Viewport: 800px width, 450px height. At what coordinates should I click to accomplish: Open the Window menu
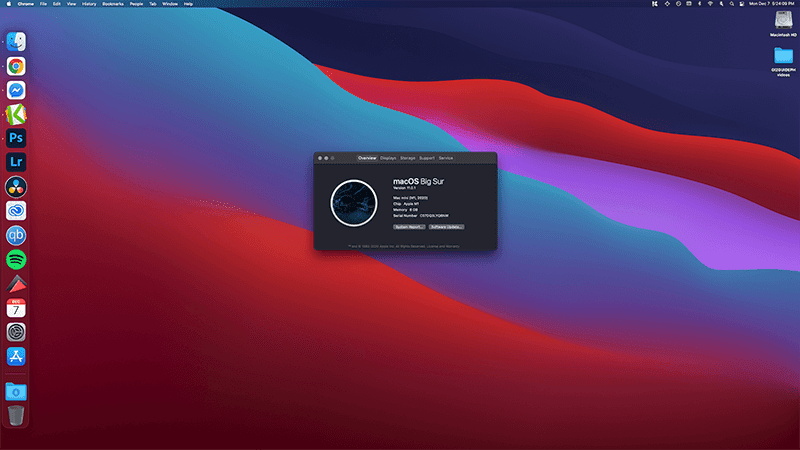click(x=170, y=4)
